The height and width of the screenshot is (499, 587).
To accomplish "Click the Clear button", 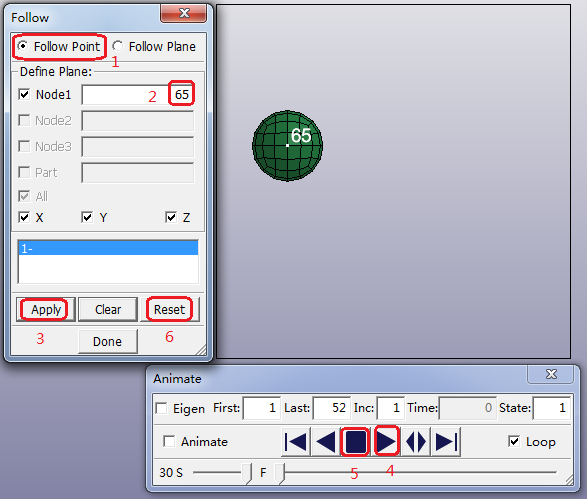I will click(x=108, y=310).
